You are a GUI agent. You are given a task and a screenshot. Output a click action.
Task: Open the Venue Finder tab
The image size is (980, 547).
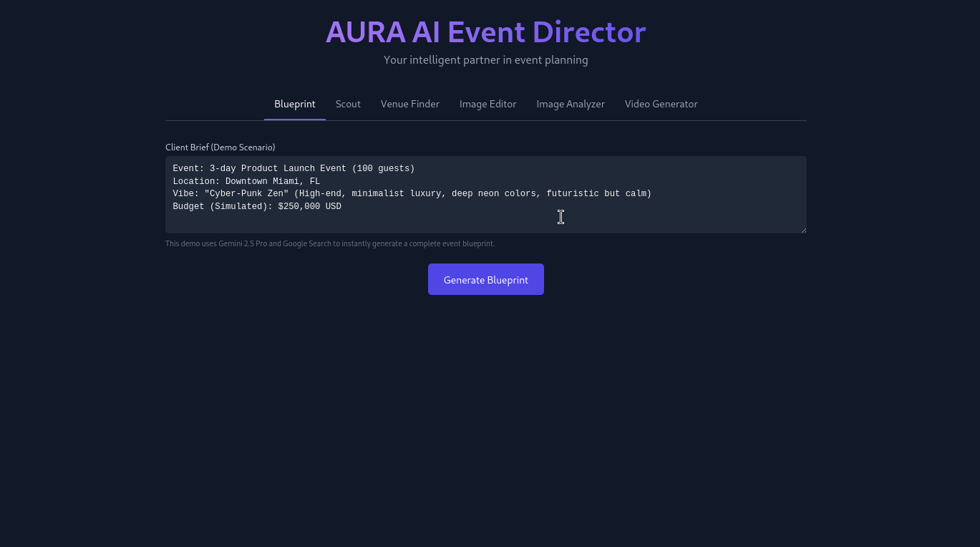(x=410, y=104)
